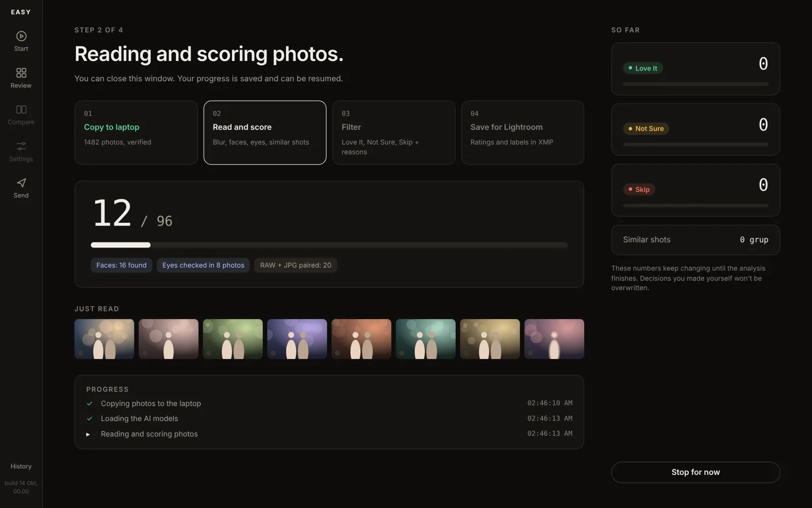Select the Save for Lightroom step card
The image size is (812, 508).
pos(522,133)
